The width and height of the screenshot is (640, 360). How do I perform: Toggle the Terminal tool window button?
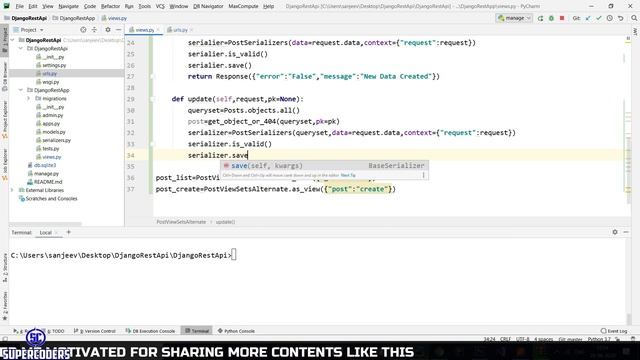pos(196,331)
